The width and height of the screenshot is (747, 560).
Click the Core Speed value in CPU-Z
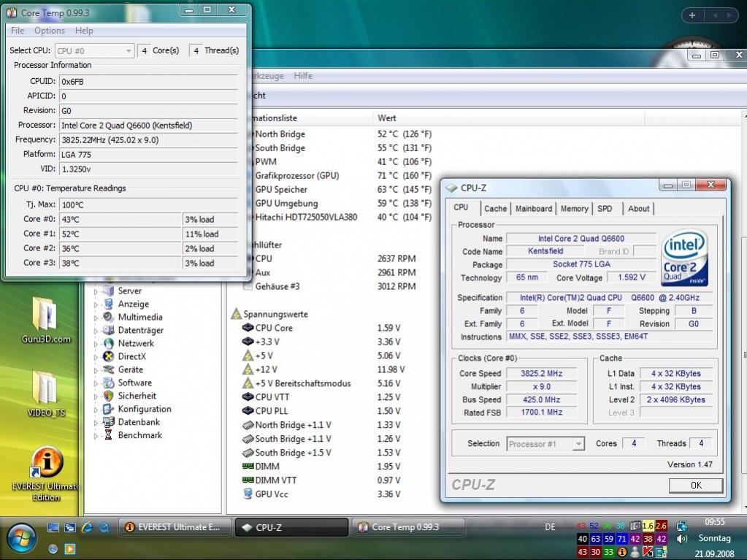(541, 373)
